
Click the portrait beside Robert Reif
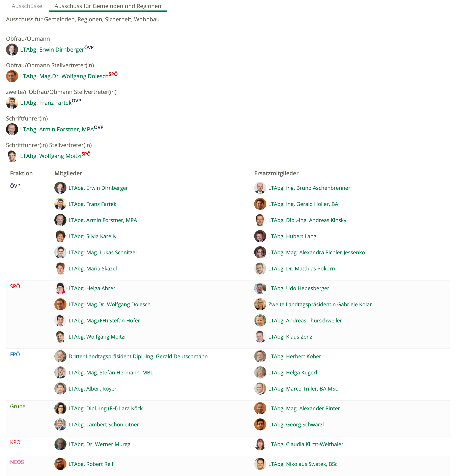coord(60,464)
